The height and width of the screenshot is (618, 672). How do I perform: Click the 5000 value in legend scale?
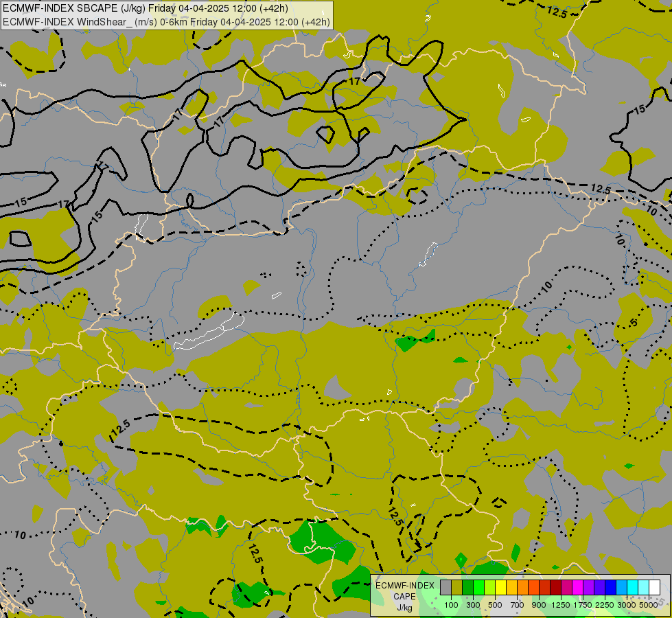tap(649, 605)
